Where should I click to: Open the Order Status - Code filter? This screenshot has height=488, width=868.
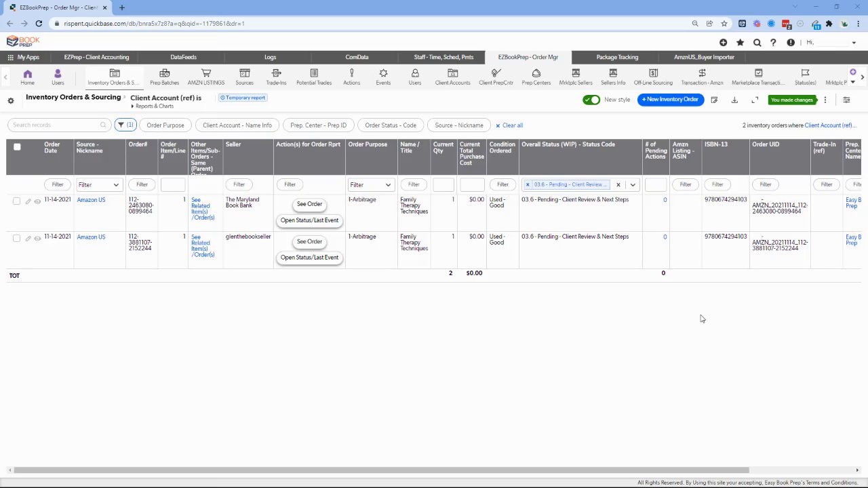click(x=391, y=125)
